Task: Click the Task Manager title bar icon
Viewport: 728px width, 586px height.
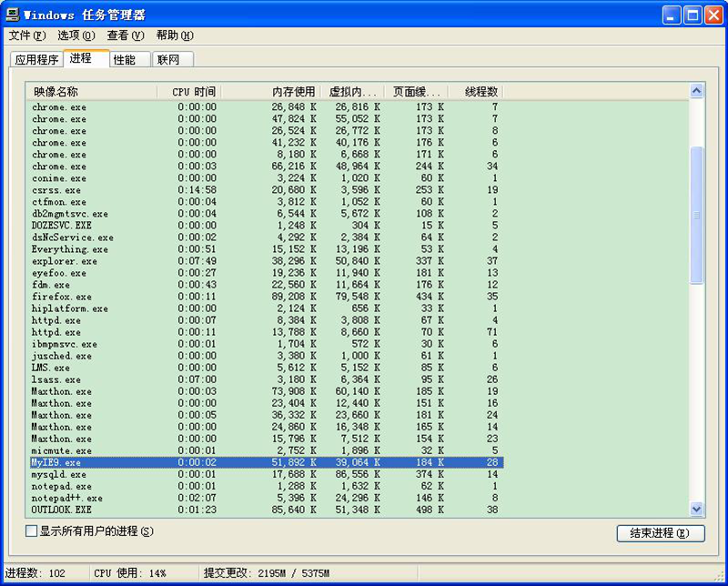Action: [13, 14]
